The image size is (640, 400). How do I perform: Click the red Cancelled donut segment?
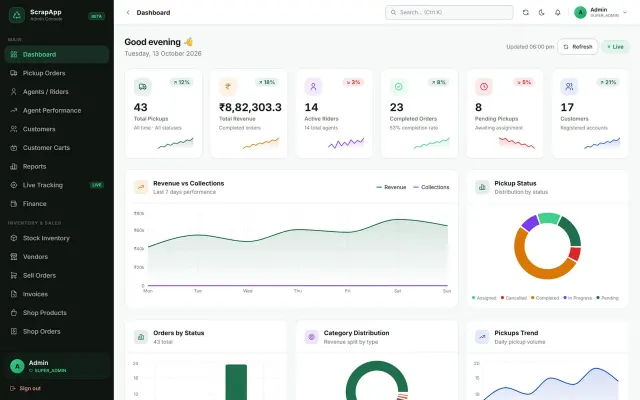[x=574, y=253]
